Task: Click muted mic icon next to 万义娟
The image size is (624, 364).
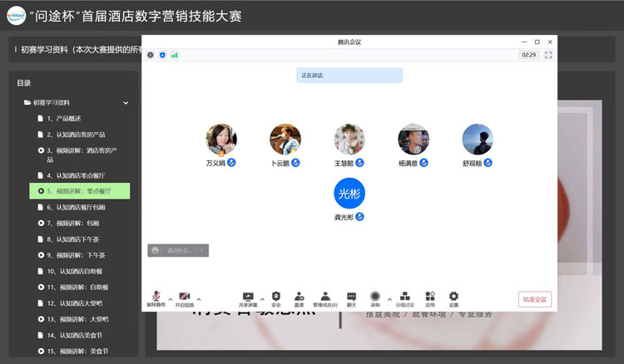Action: coord(231,163)
